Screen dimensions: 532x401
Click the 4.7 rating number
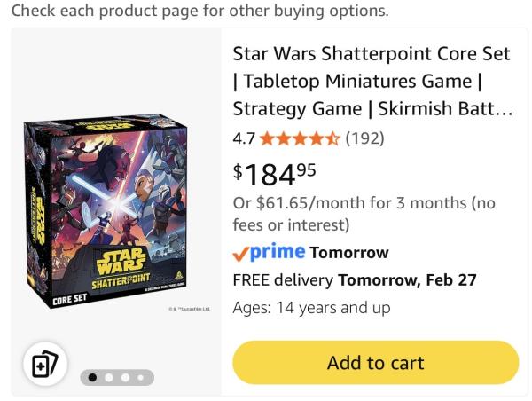point(244,138)
